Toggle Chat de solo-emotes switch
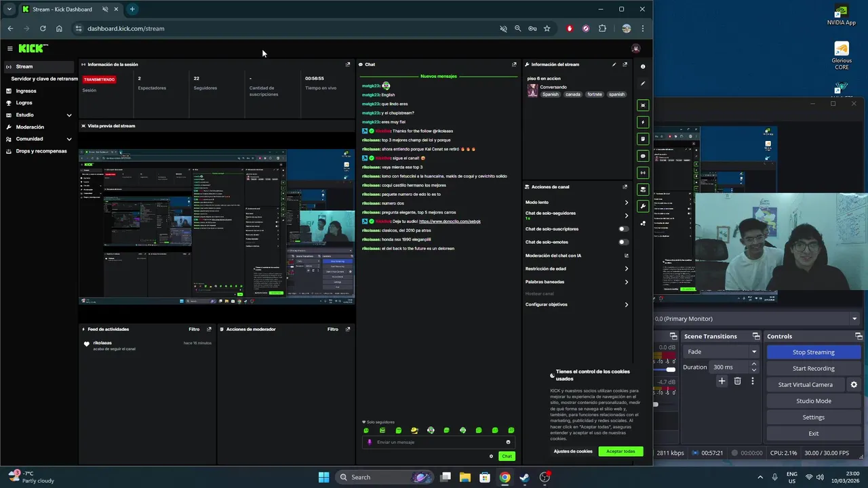This screenshot has height=488, width=868. [623, 242]
